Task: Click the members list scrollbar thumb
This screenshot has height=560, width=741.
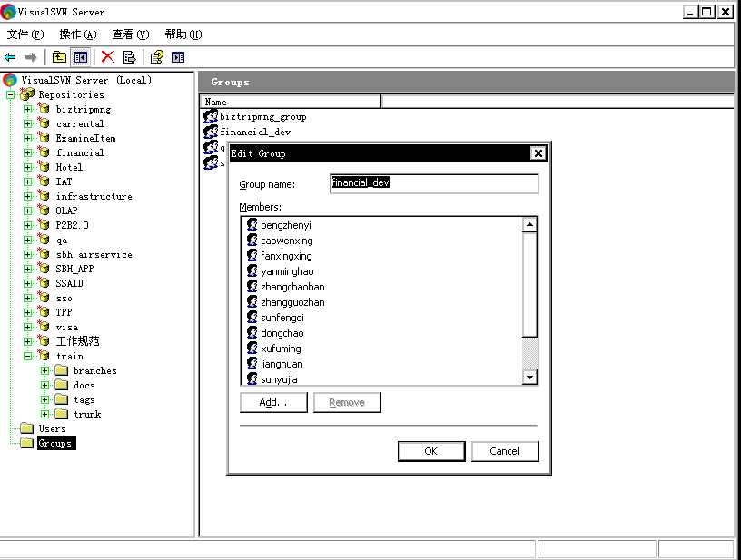Action: [529, 285]
